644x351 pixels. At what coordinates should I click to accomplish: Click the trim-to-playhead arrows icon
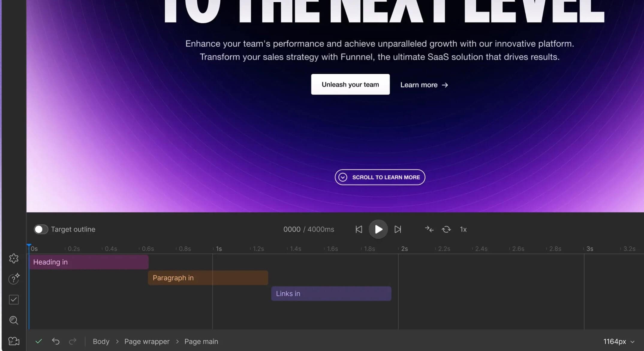pyautogui.click(x=429, y=229)
